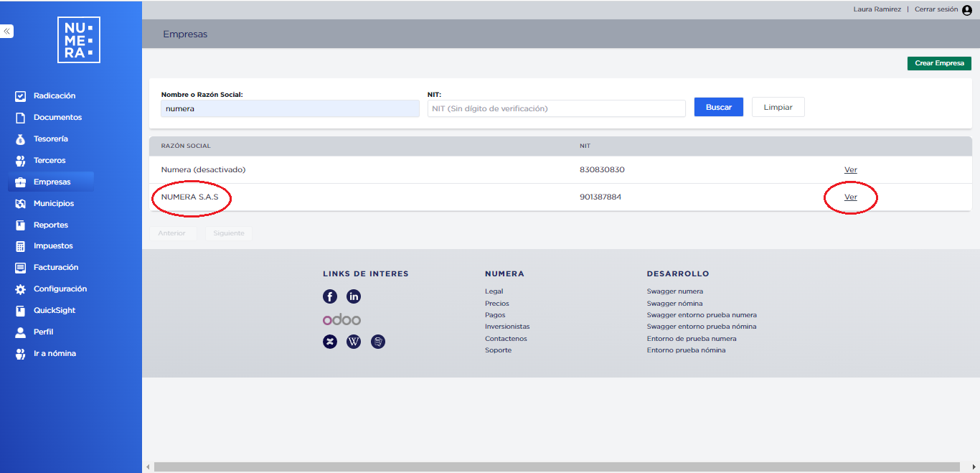The height and width of the screenshot is (473, 980).
Task: Open the QuickSight menu item
Action: pos(55,311)
